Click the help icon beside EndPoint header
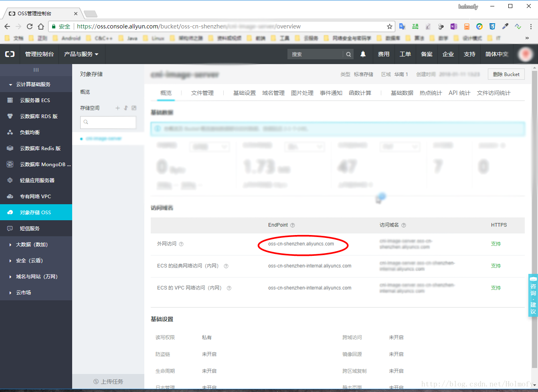538x392 pixels. click(x=293, y=225)
